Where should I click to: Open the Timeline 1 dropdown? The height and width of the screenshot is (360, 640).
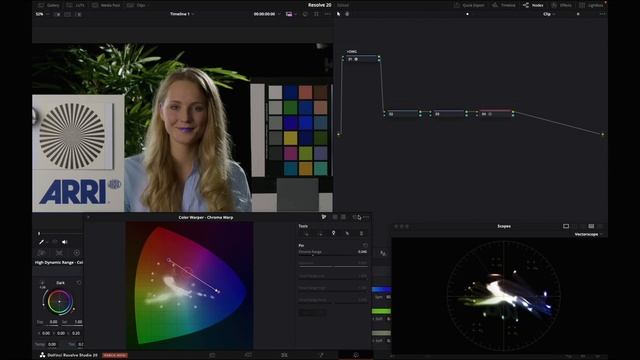click(182, 14)
